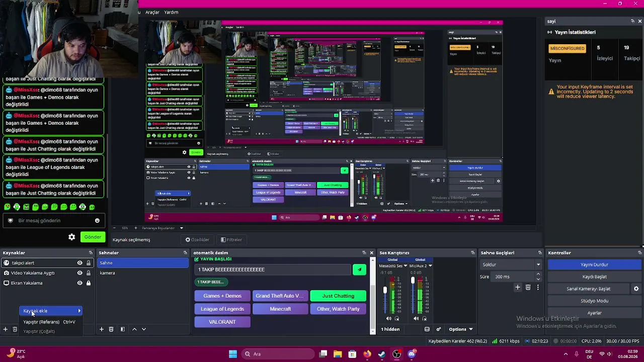Open advanced audio properties gears icon
Viewport: 644px width, 362px height.
pos(439,329)
